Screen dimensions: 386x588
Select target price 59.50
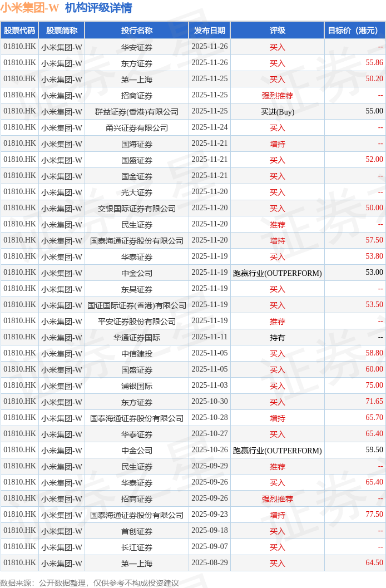click(374, 449)
